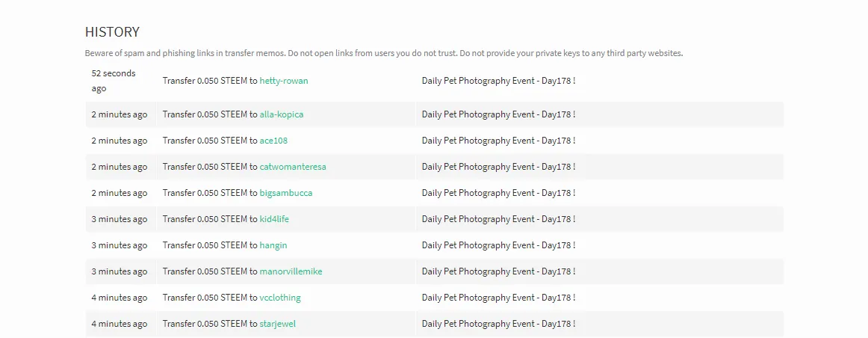Image resolution: width=868 pixels, height=338 pixels.
Task: Click the memo text in the kid4life row
Action: coord(498,219)
